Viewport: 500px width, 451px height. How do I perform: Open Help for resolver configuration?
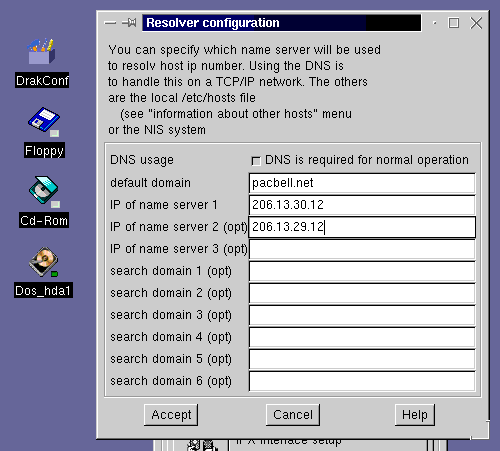415,415
